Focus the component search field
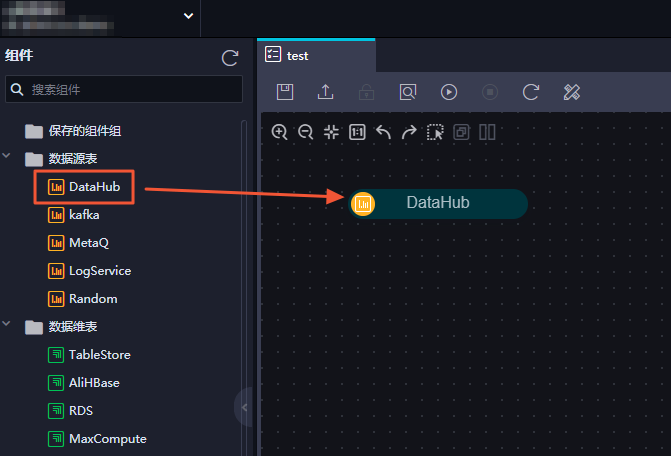Screen dimensions: 671x456 point(124,89)
